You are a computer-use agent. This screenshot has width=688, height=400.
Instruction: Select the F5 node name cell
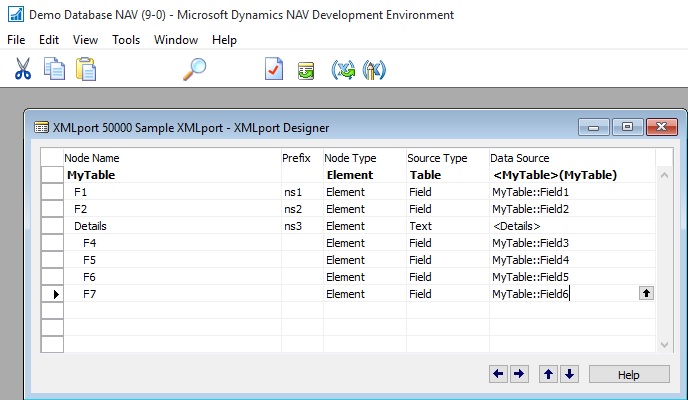point(172,260)
